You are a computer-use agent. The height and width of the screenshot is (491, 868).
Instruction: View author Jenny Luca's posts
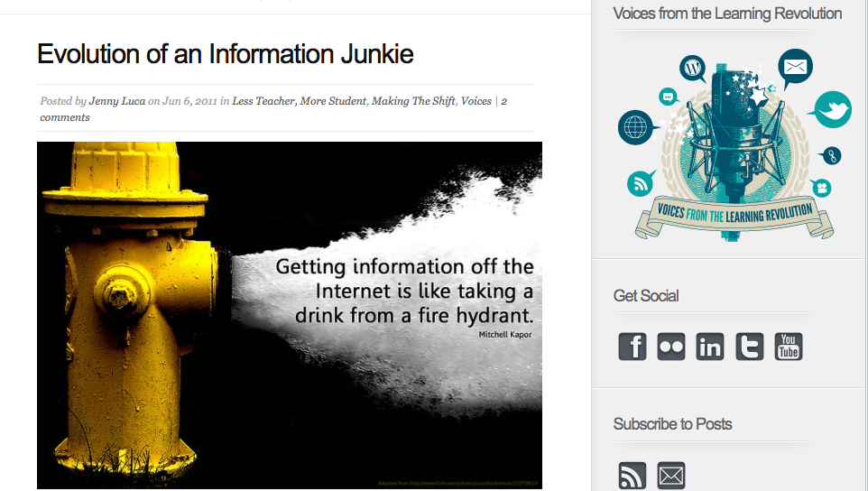point(117,101)
